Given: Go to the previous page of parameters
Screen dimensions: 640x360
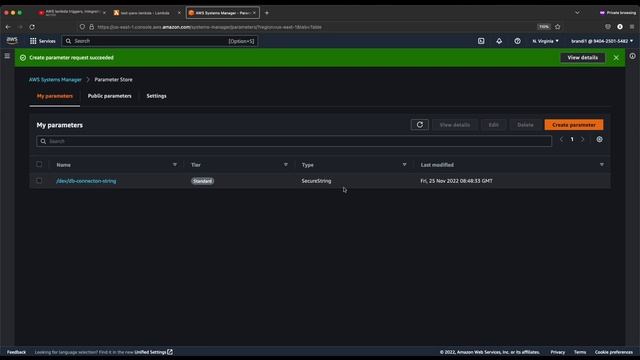Looking at the screenshot, I should coord(561,140).
